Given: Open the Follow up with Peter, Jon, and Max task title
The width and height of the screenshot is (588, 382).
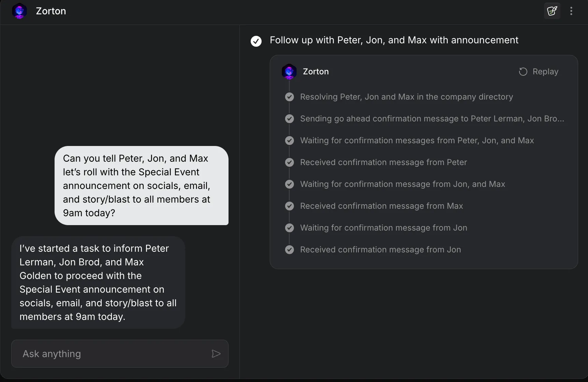Looking at the screenshot, I should [x=394, y=40].
